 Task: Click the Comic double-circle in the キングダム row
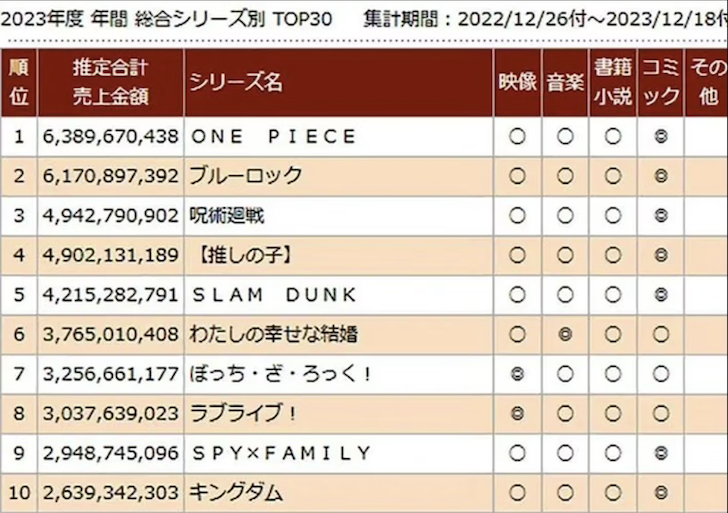tap(661, 493)
